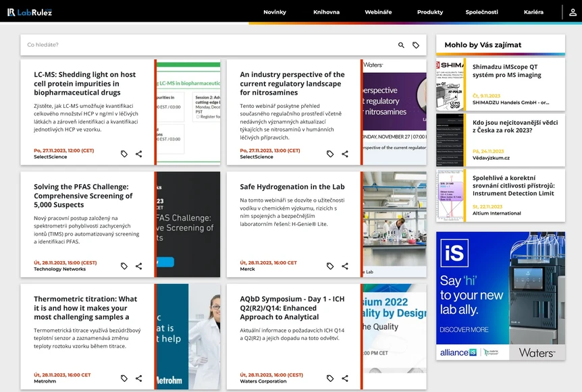Viewport: 582px width, 392px height.
Task: Click 'Vědavýzkum.cz' source text
Action: coord(491,158)
